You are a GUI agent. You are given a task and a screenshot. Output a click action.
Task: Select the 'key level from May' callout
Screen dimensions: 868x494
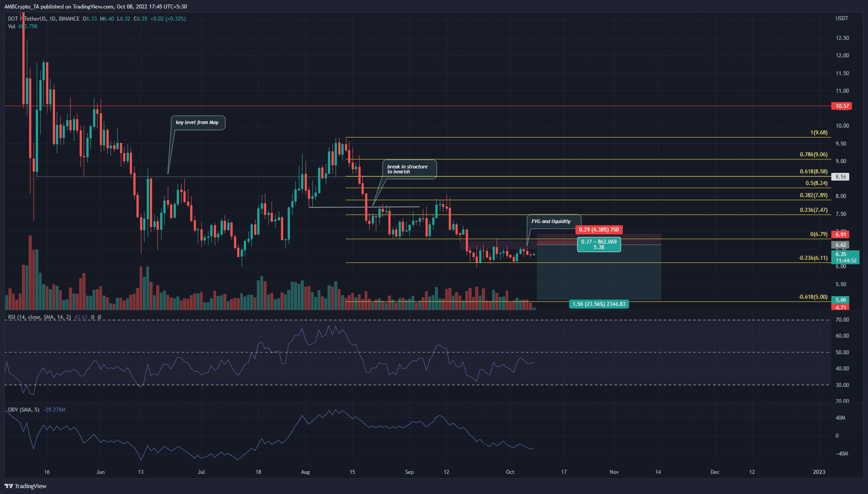click(197, 122)
